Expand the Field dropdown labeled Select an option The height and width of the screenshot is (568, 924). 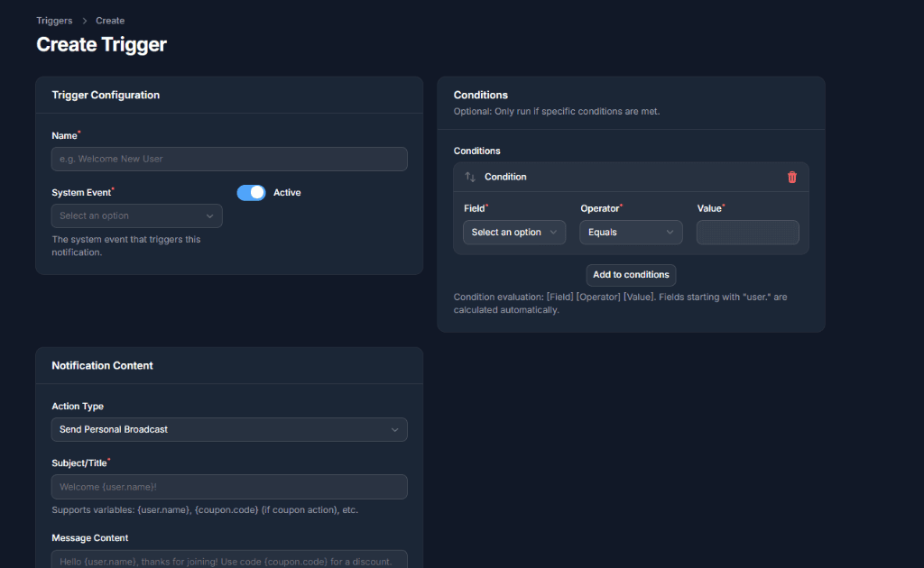click(x=513, y=232)
